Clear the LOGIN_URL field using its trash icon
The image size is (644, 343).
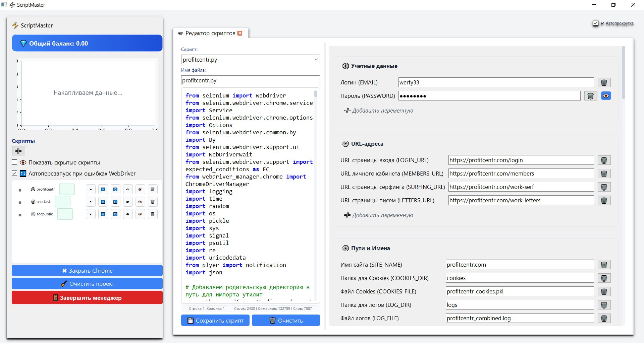click(x=604, y=160)
